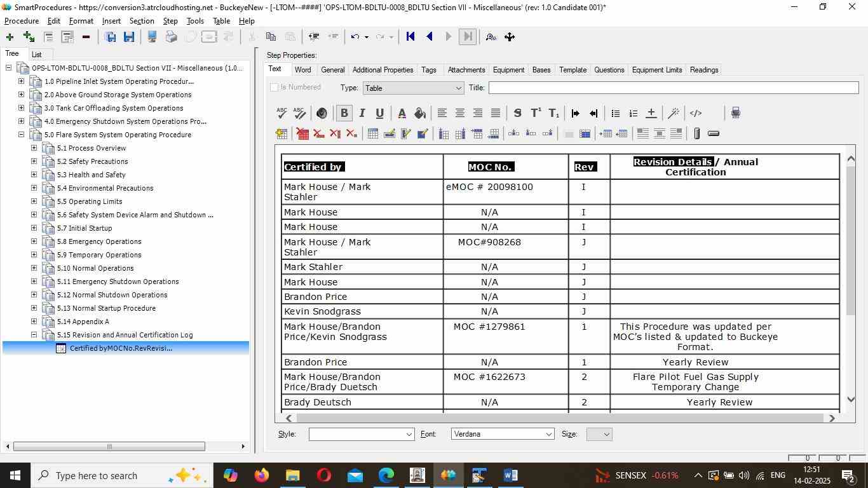The image size is (868, 488).
Task: Click the numbered list icon
Action: (x=633, y=113)
